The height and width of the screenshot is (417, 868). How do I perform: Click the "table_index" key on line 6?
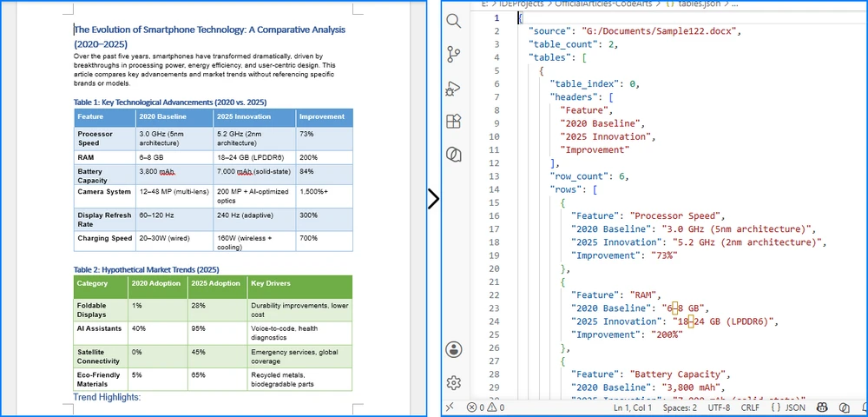coord(584,84)
